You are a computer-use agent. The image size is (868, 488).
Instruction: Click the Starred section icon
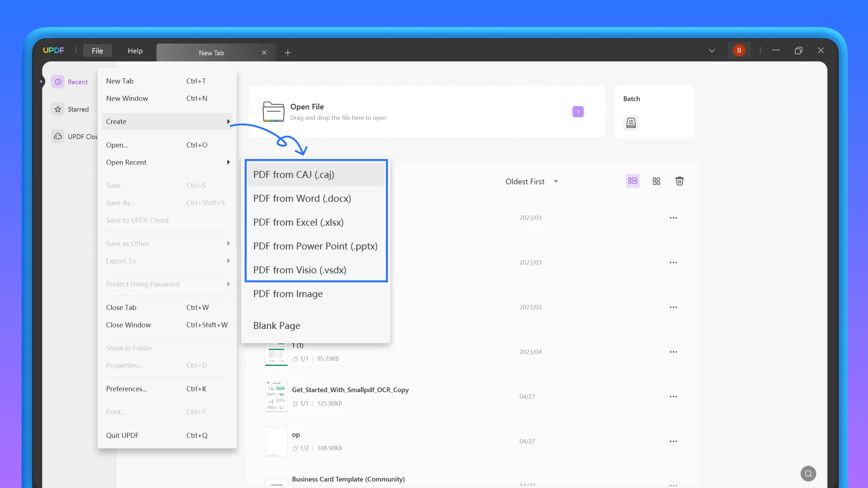point(57,109)
